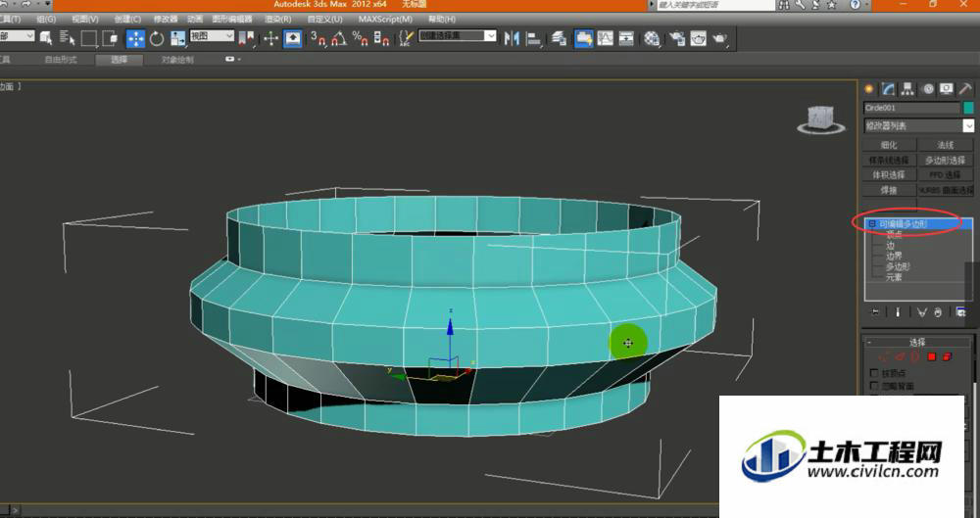The height and width of the screenshot is (518, 980).
Task: Toggle 3D Snaps
Action: (x=318, y=39)
